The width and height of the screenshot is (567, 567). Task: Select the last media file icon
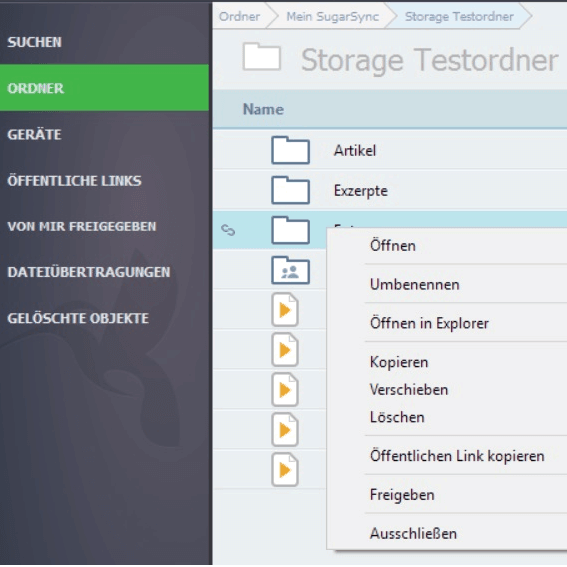tap(285, 470)
